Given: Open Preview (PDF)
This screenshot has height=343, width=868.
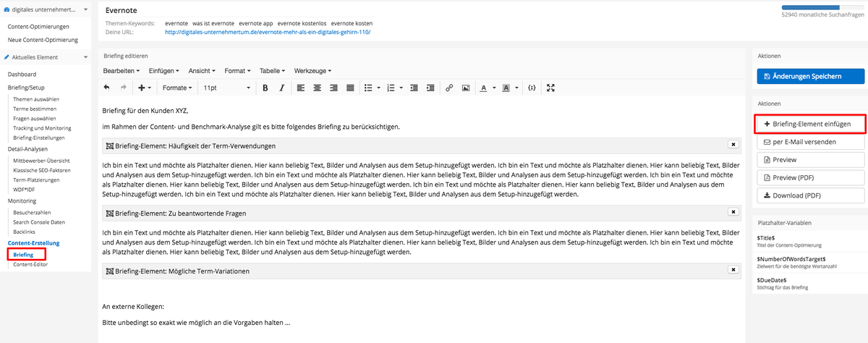Looking at the screenshot, I should click(x=810, y=177).
